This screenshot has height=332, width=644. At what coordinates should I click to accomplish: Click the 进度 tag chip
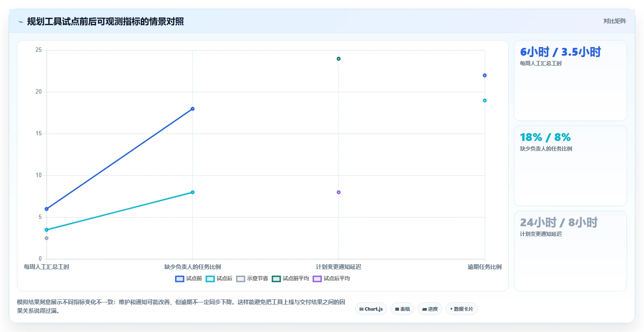(x=430, y=309)
